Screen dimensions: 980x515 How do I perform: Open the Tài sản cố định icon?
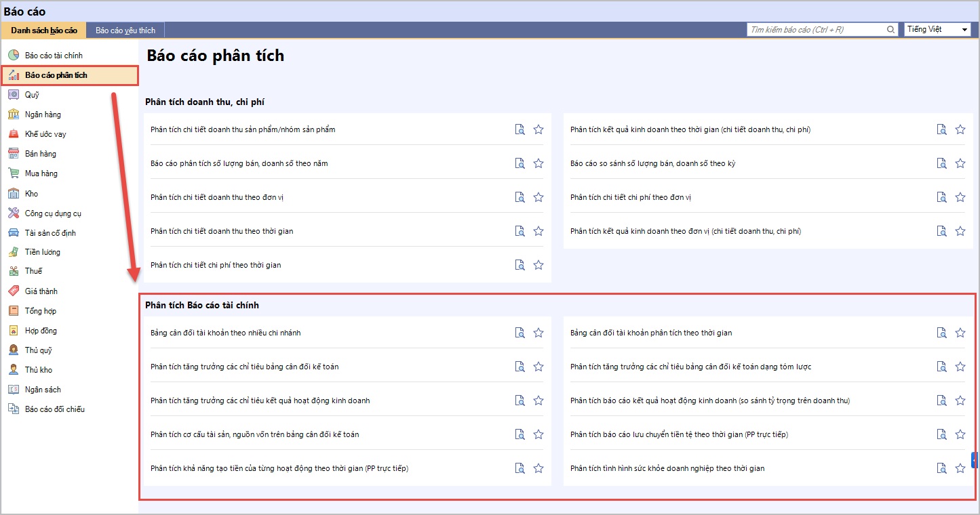[x=14, y=233]
